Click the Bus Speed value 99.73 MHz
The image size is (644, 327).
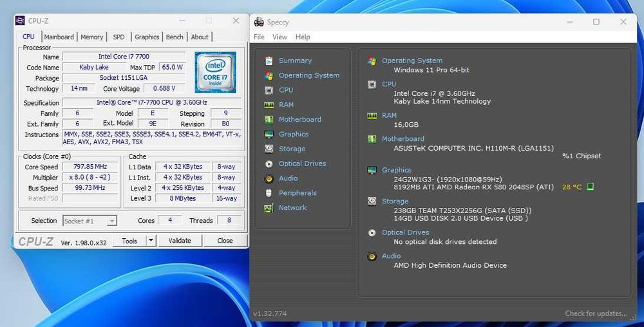90,188
